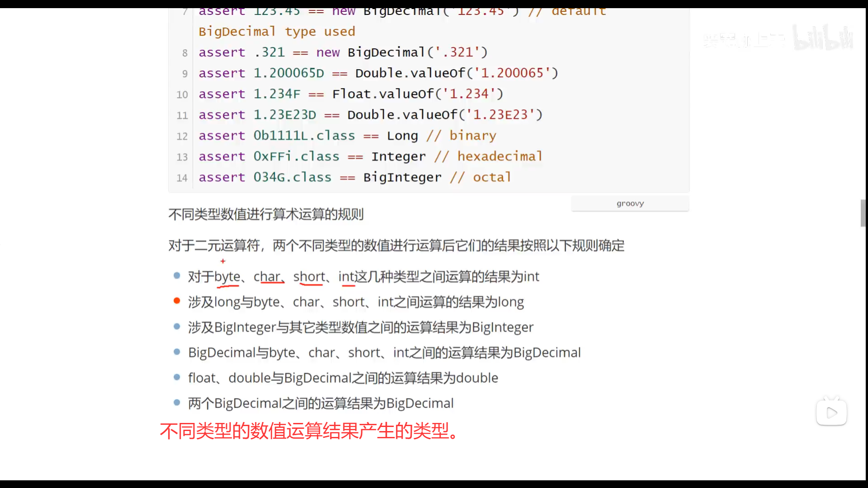This screenshot has width=868, height=488.
Task: Click the bullet before 对于byte line
Action: click(177, 276)
